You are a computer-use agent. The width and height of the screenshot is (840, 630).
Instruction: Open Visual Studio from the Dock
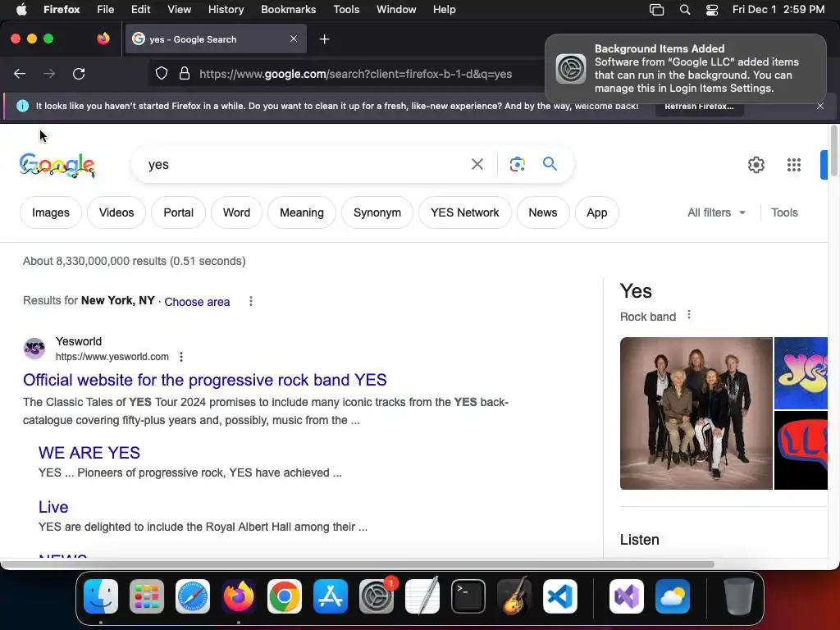click(x=626, y=596)
